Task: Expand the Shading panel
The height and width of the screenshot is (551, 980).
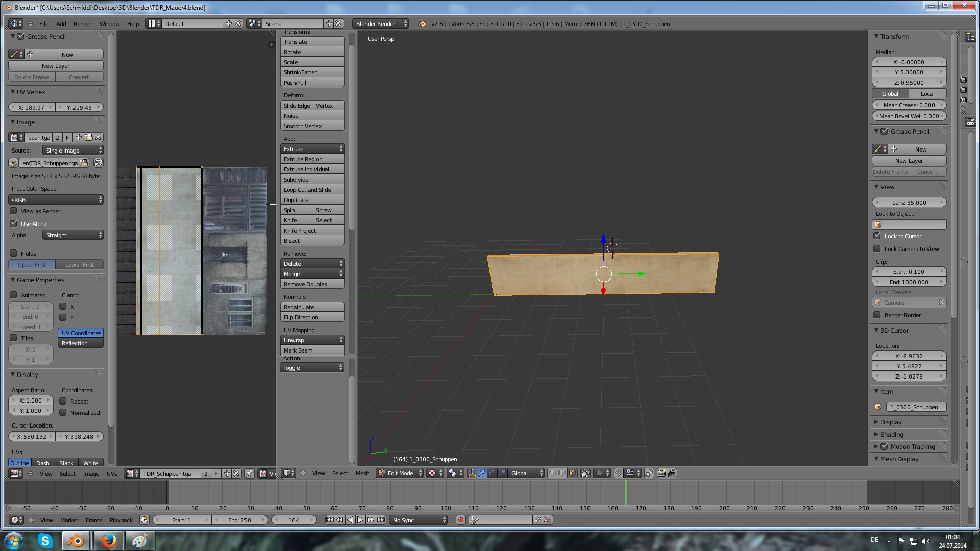Action: [892, 435]
